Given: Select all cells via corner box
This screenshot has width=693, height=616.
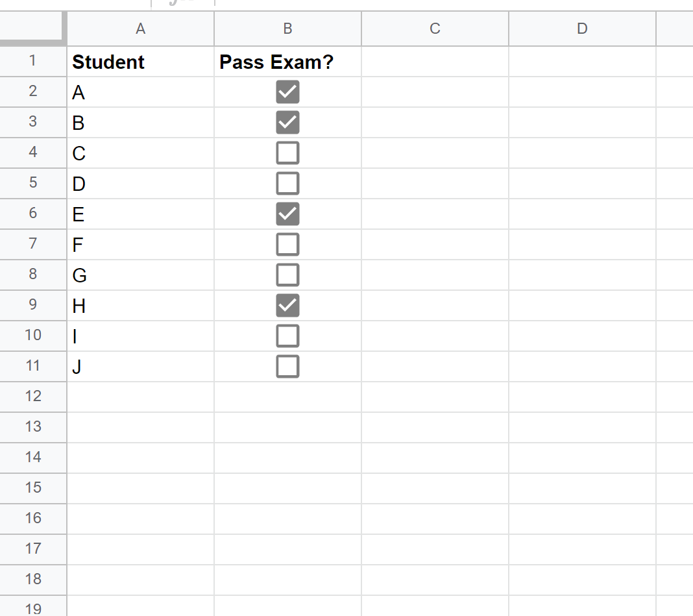Looking at the screenshot, I should pos(32,28).
